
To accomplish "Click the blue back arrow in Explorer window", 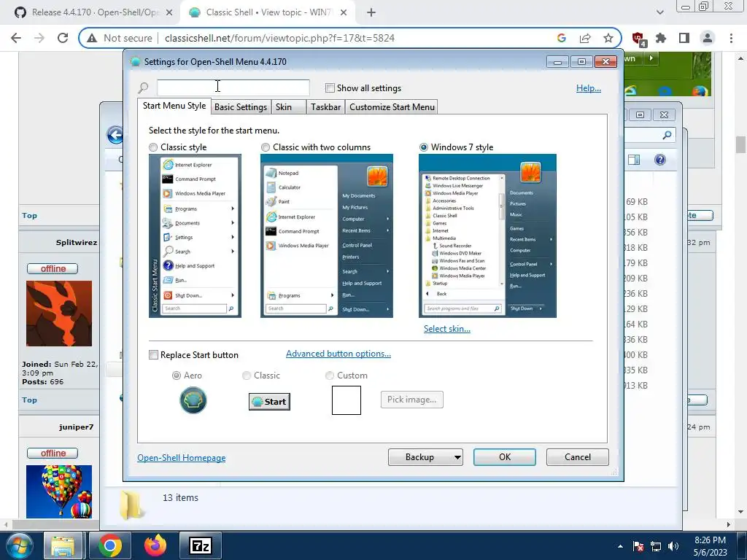I will [115, 135].
